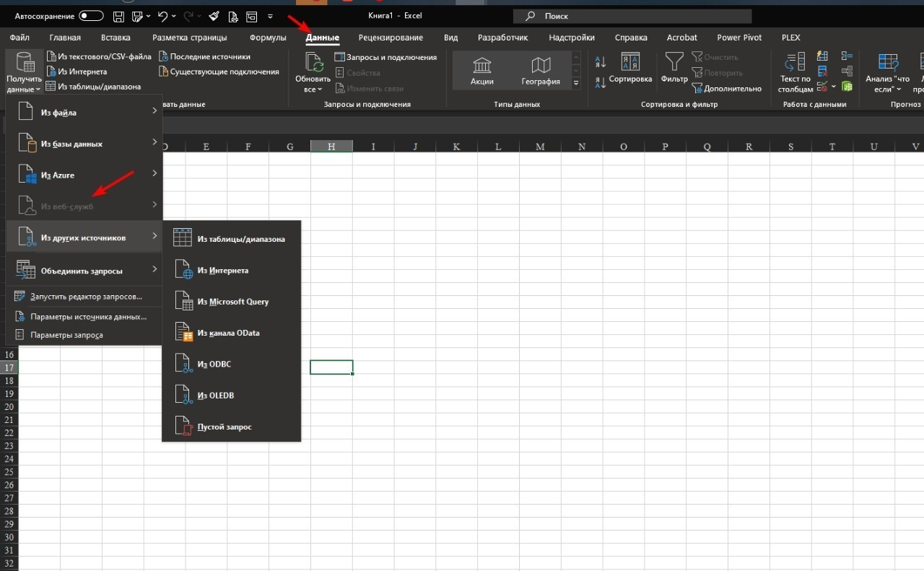Click the Undo arrow icon
Image resolution: width=924 pixels, height=571 pixels.
coord(162,16)
